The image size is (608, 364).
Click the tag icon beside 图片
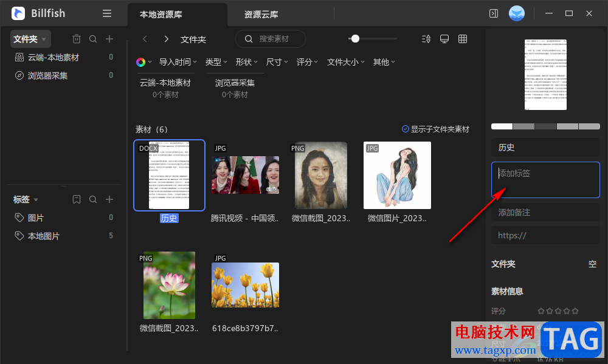click(x=19, y=218)
